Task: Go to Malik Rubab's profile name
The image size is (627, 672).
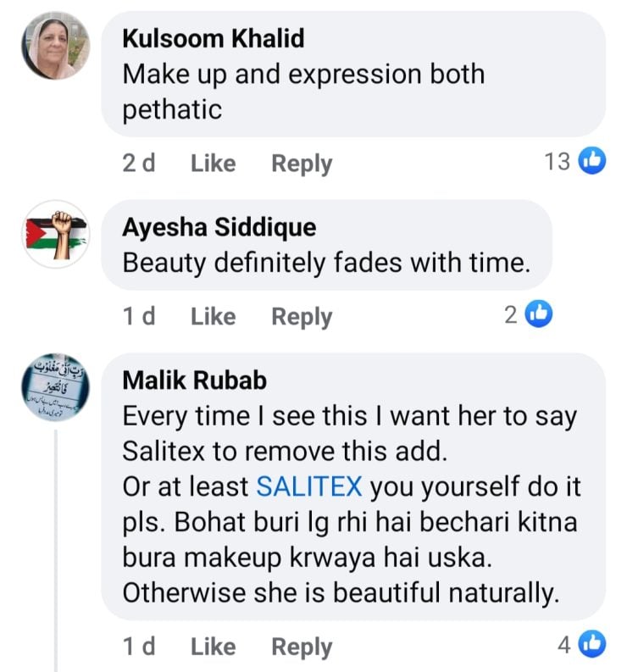Action: (194, 380)
